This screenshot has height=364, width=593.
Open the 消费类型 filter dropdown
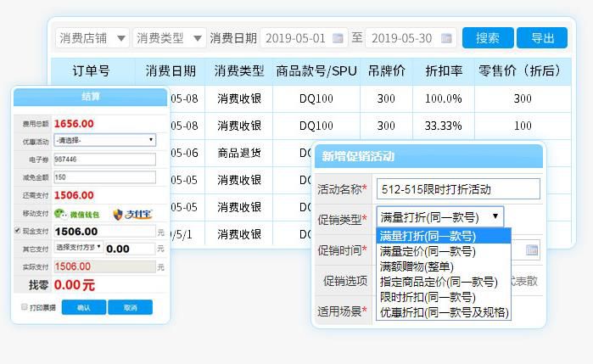point(169,38)
